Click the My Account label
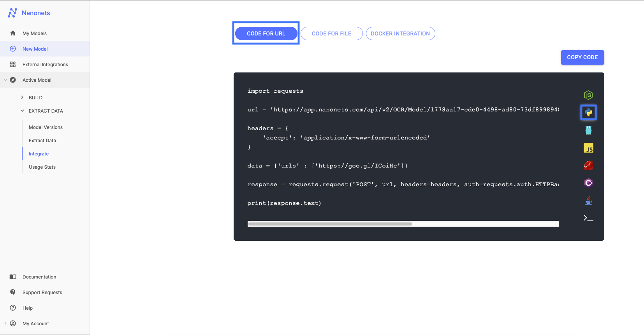The height and width of the screenshot is (335, 644). point(36,324)
